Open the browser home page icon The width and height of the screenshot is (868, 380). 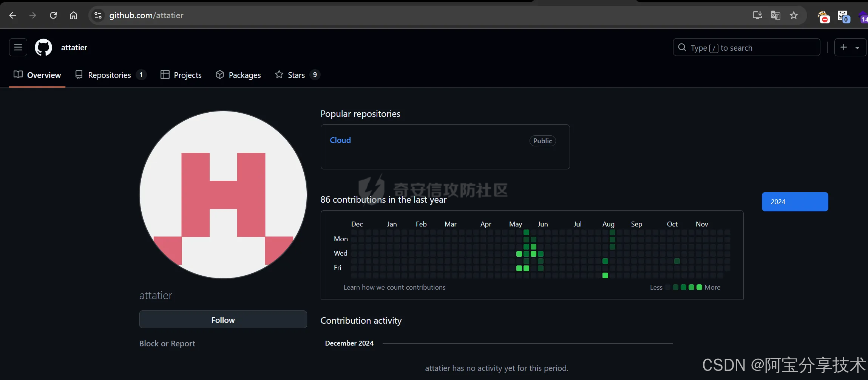[74, 16]
